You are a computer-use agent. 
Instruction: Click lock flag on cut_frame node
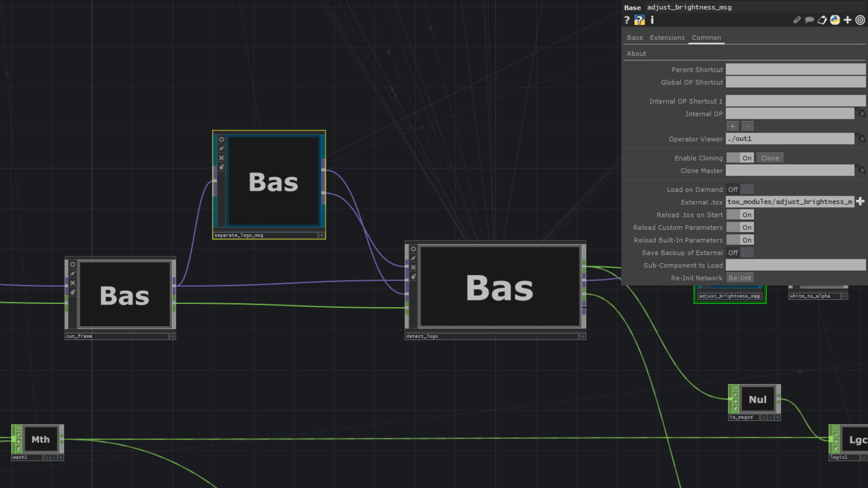[x=72, y=292]
